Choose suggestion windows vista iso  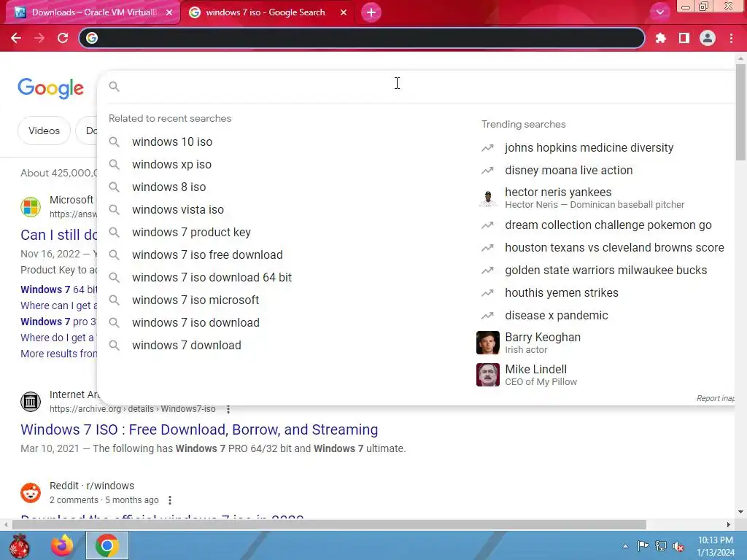[178, 209]
